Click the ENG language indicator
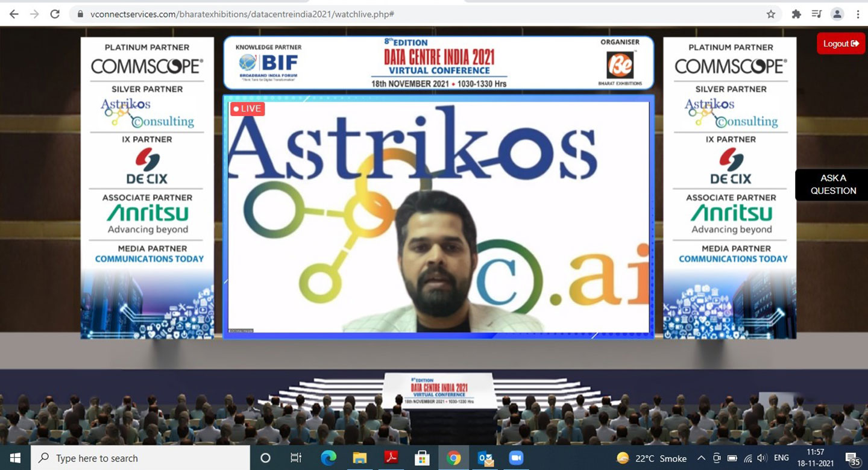 pyautogui.click(x=781, y=458)
